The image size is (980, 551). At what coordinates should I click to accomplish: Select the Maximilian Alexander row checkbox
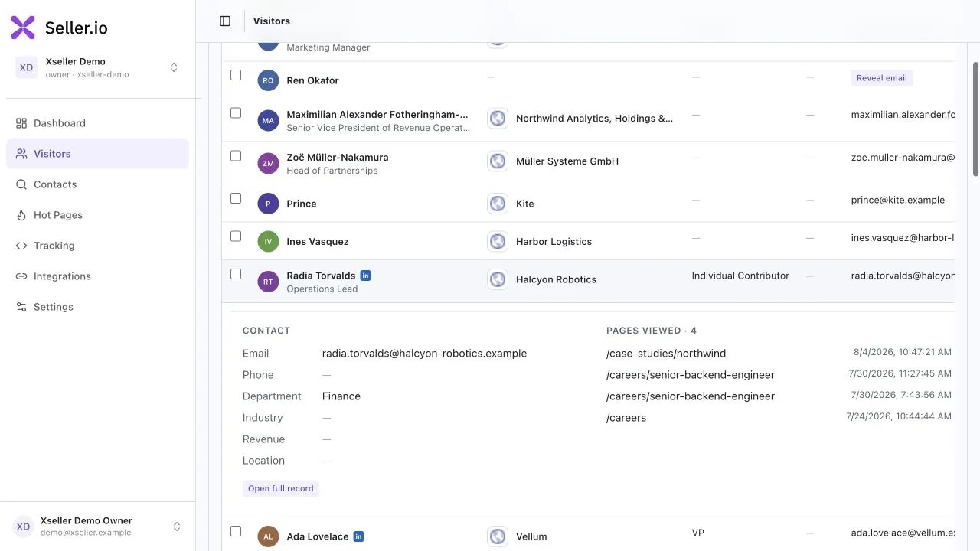click(236, 112)
